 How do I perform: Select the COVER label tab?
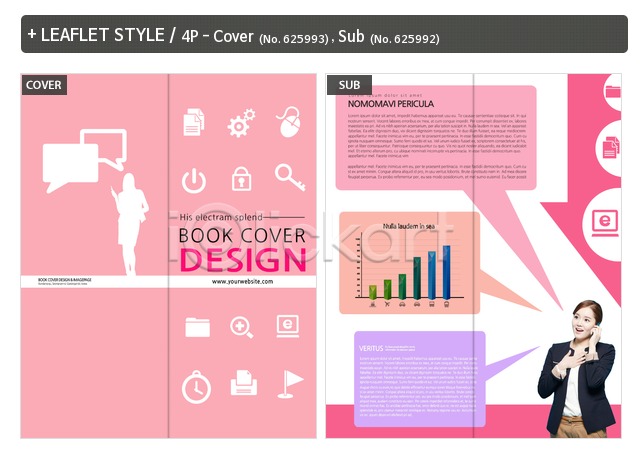(44, 85)
